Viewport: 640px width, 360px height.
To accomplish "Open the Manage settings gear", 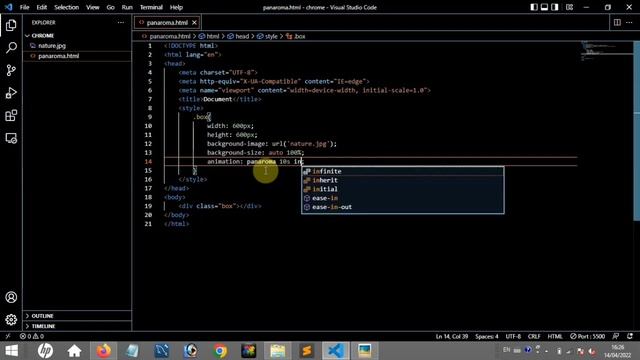I will point(11,320).
